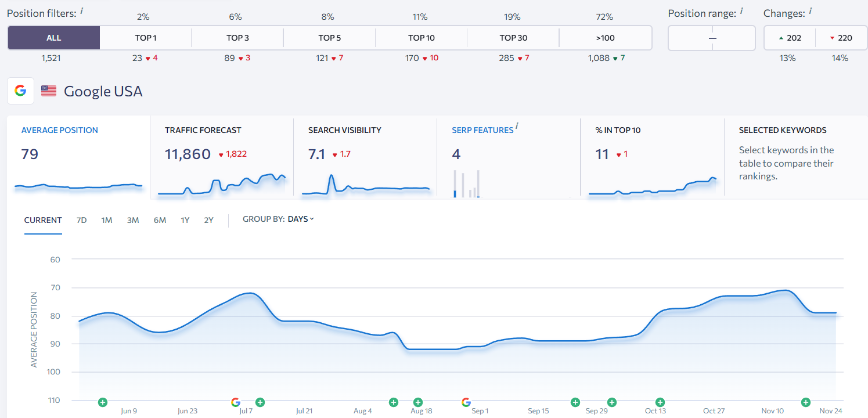Click the SERP Features info icon
Image resolution: width=868 pixels, height=418 pixels.
pyautogui.click(x=517, y=127)
